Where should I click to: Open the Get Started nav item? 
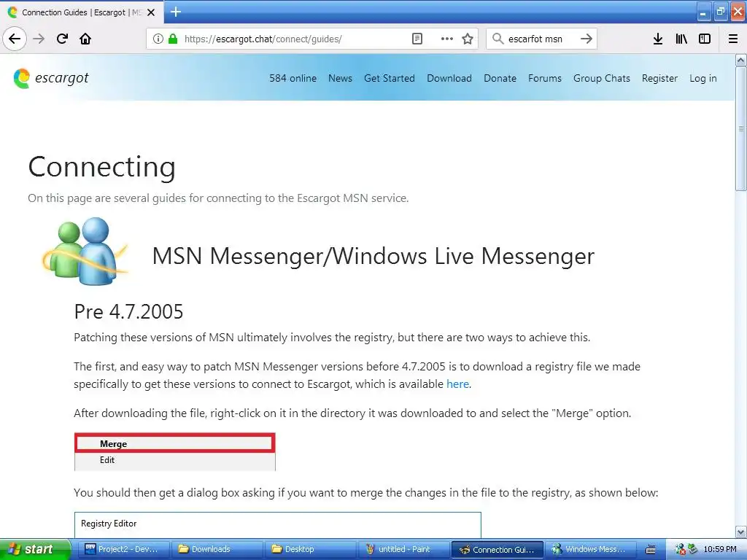[x=390, y=78]
